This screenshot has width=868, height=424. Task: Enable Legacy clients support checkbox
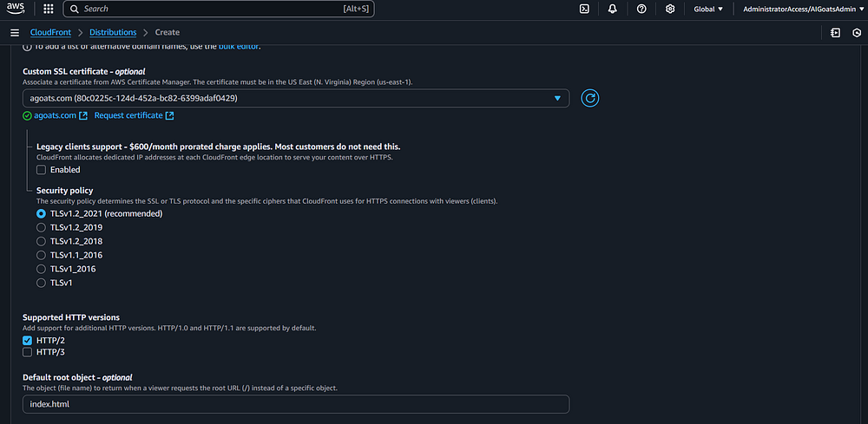(41, 170)
